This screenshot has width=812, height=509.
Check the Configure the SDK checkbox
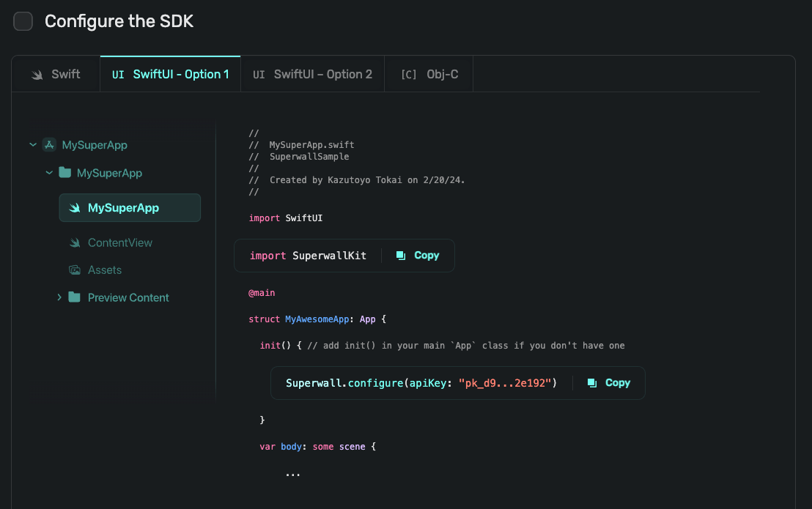(x=23, y=21)
